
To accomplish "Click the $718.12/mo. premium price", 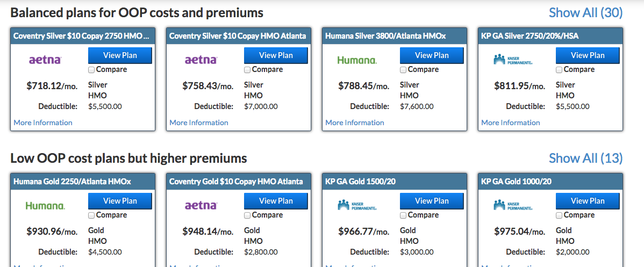I will [x=52, y=86].
